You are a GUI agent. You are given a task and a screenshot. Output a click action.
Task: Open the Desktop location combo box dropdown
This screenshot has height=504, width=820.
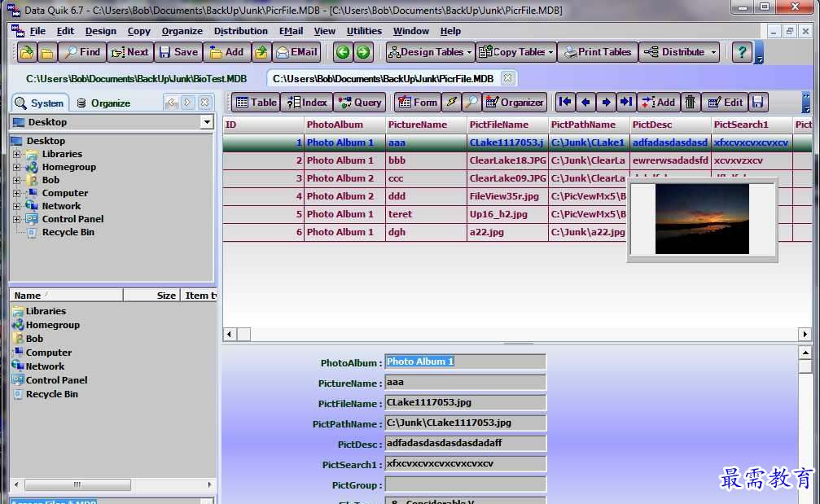tap(207, 122)
